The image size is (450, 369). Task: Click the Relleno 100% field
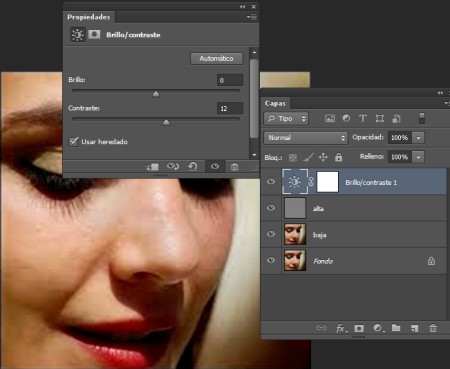(400, 157)
